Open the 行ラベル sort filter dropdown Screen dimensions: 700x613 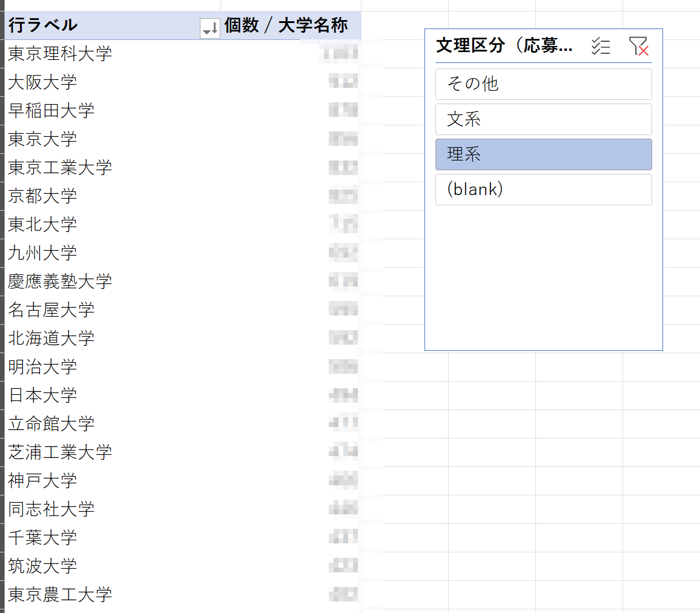(x=210, y=28)
